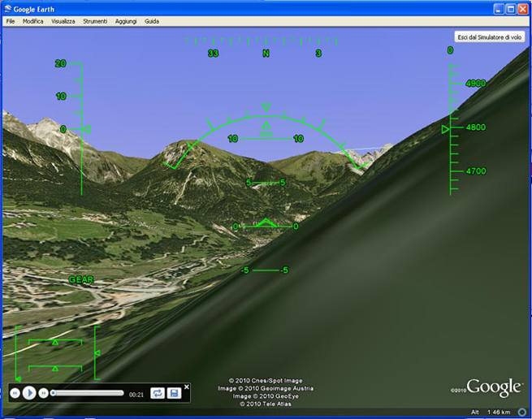532x419 pixels.
Task: Click the N compass heading marker
Action: click(x=266, y=54)
